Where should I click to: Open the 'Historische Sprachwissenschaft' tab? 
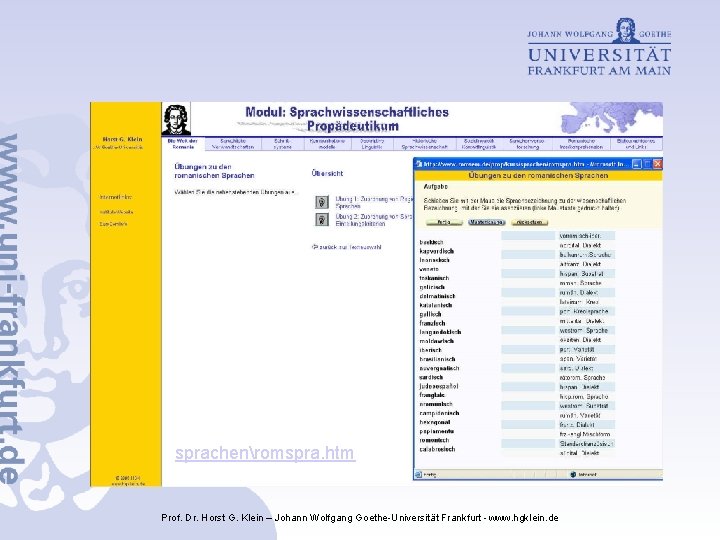(425, 144)
